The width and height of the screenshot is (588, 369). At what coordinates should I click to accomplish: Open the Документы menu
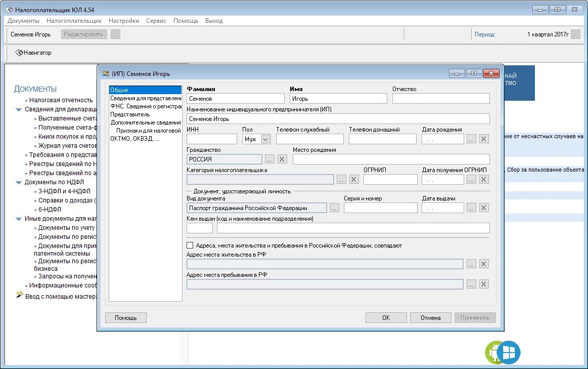pos(23,21)
